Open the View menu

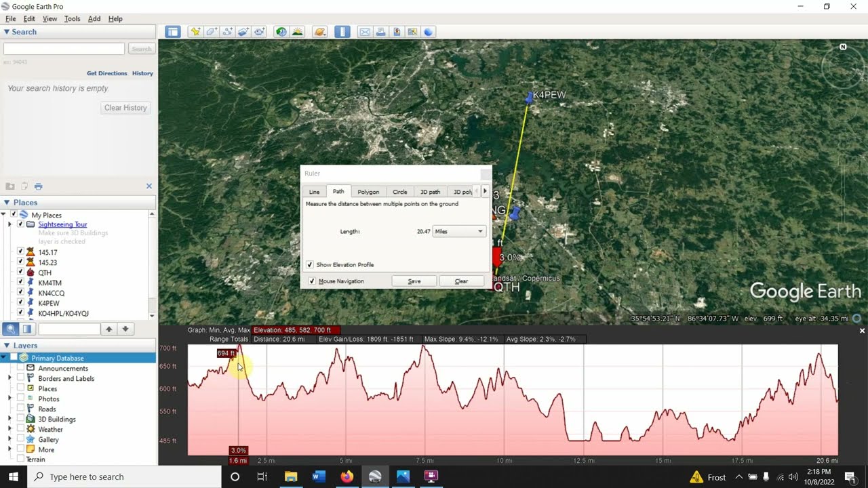tap(50, 18)
